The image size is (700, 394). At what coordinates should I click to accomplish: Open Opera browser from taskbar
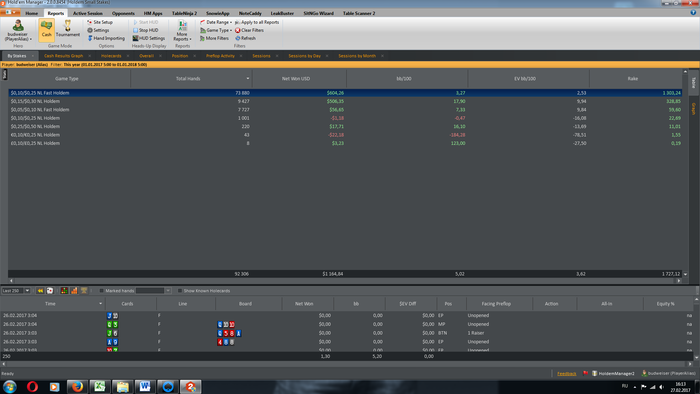(32, 386)
